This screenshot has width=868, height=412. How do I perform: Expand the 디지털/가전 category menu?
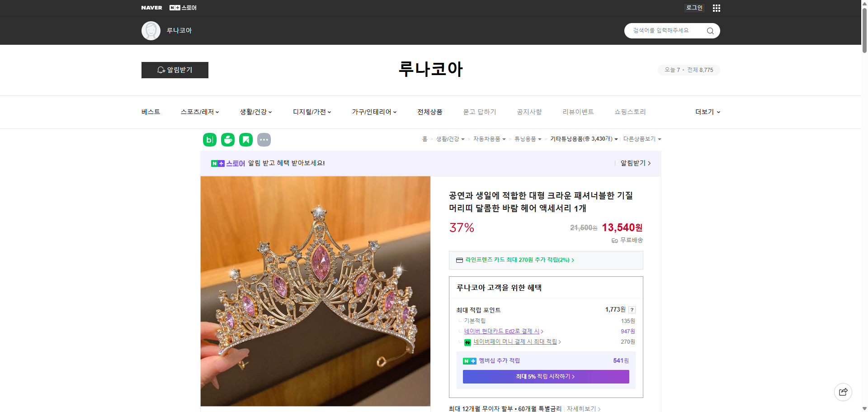tap(311, 112)
